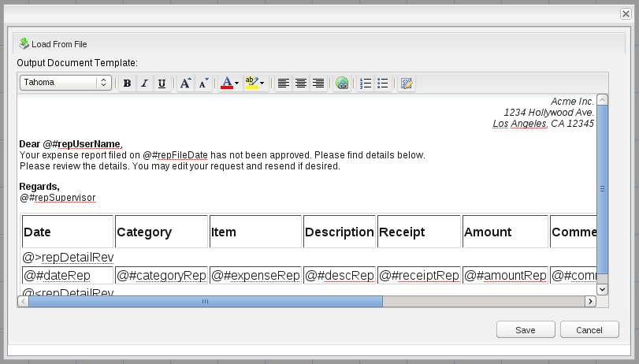
Task: Click Load From File
Action: pyautogui.click(x=53, y=43)
